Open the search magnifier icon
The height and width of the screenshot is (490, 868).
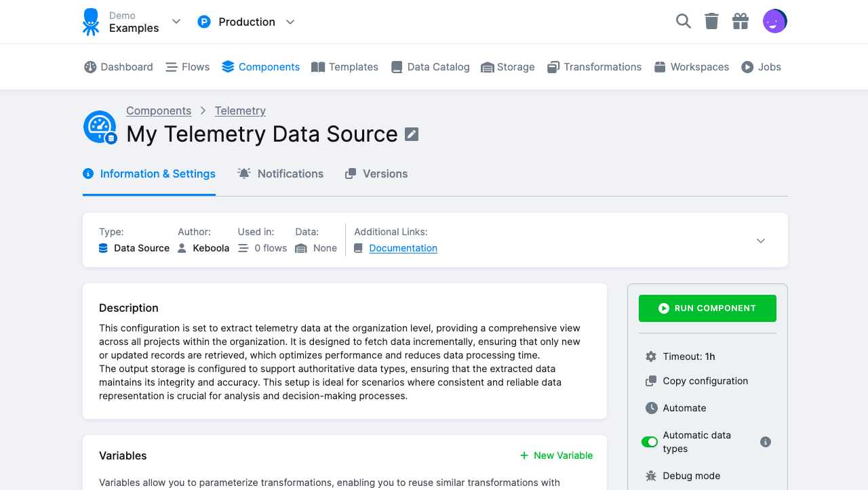[x=683, y=21]
